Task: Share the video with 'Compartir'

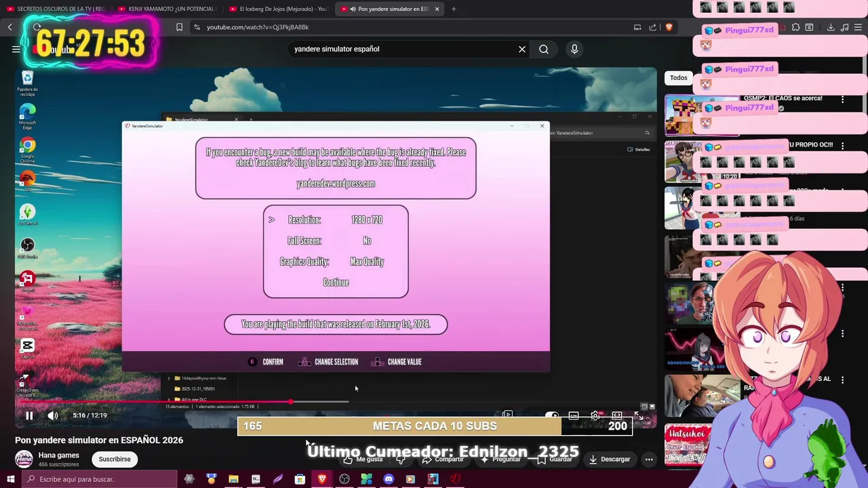Action: [x=443, y=459]
